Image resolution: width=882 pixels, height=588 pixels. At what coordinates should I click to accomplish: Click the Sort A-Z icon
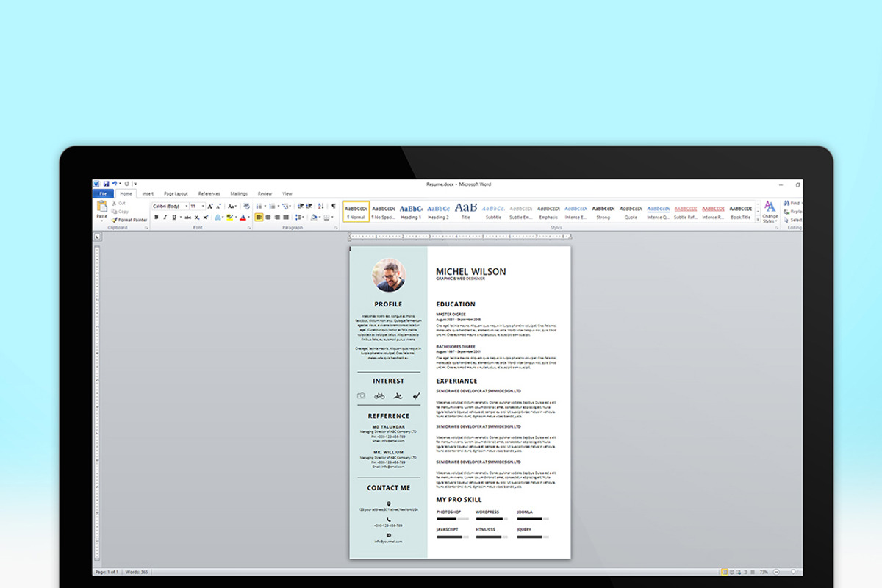320,207
